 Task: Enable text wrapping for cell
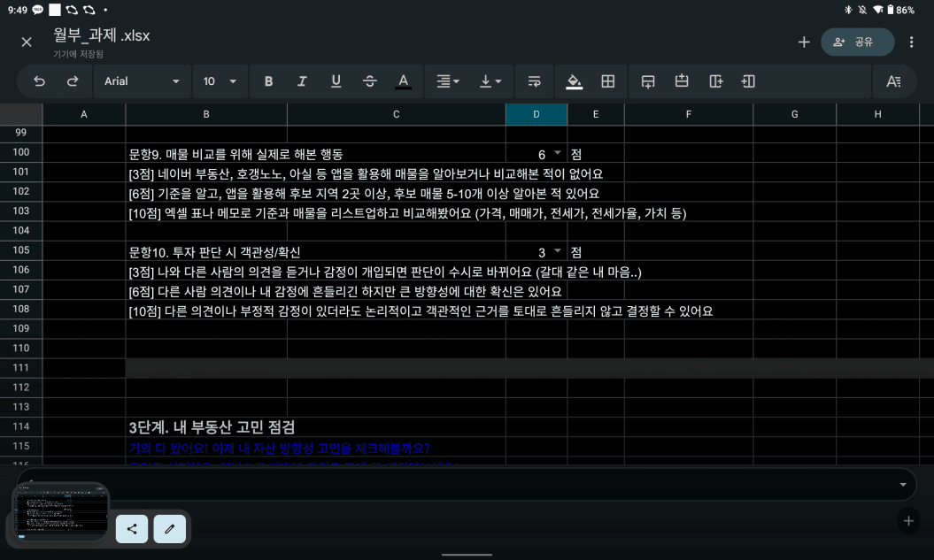point(534,81)
